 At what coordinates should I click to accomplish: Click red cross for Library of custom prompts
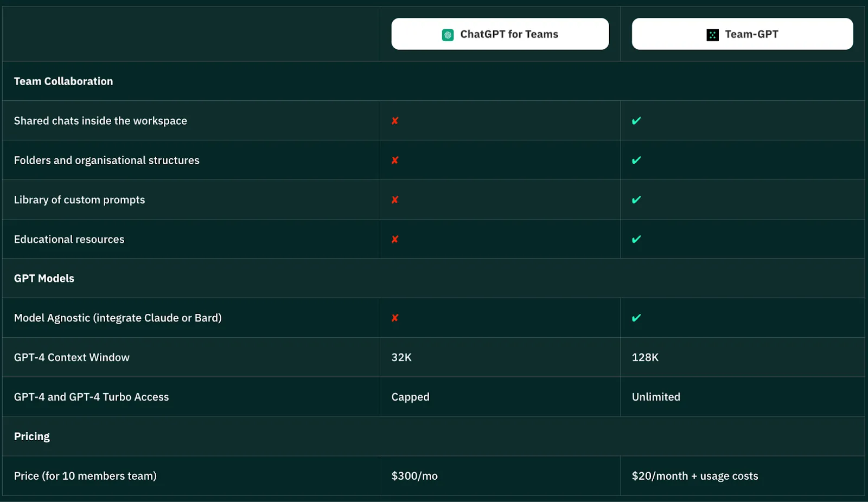pyautogui.click(x=395, y=200)
